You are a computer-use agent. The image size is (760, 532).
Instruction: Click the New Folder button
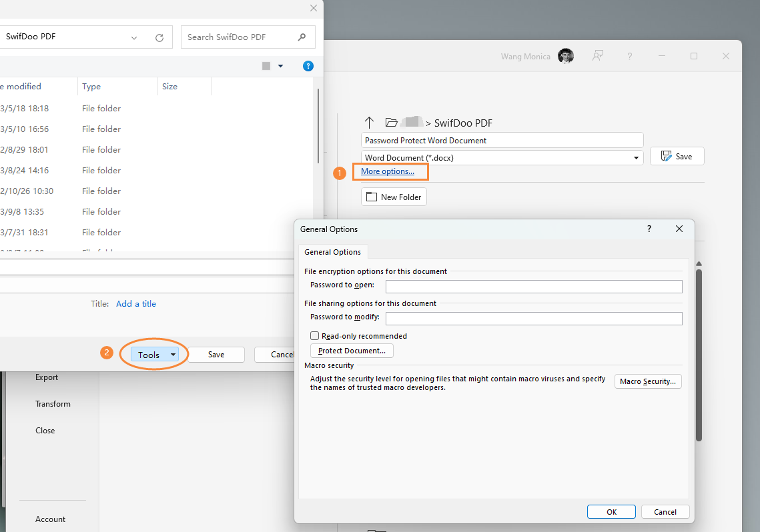pyautogui.click(x=394, y=197)
